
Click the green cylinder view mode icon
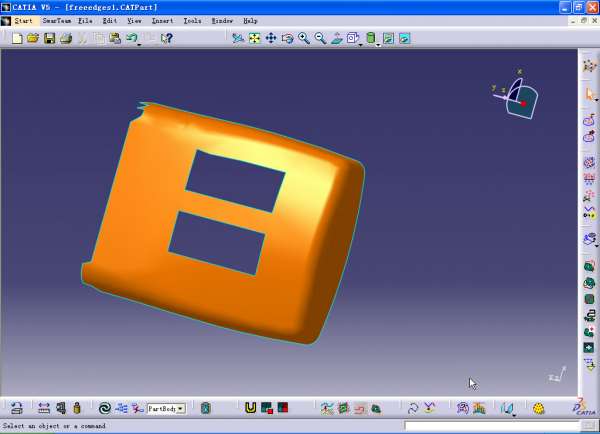[370, 38]
